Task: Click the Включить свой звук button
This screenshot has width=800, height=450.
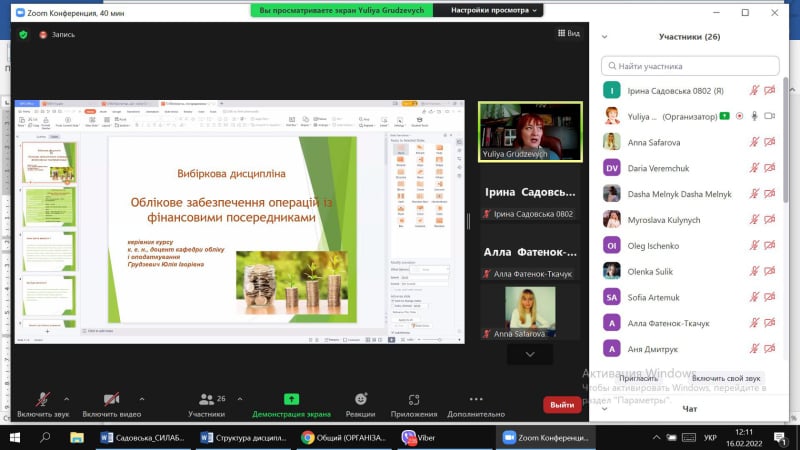Action: [726, 378]
